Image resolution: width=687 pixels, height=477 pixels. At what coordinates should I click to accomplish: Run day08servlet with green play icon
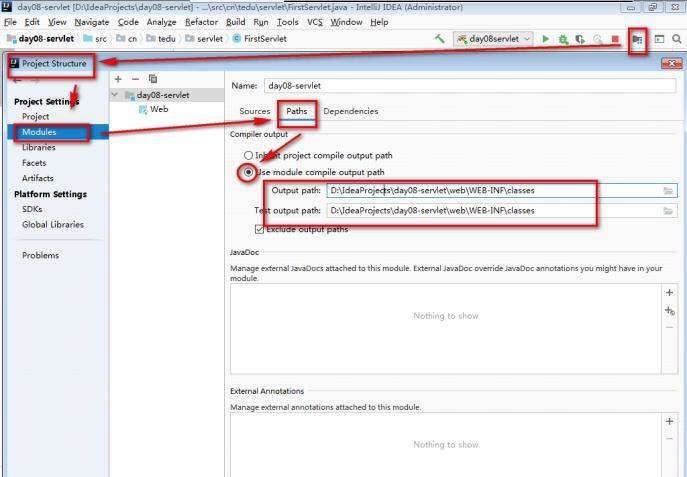pyautogui.click(x=545, y=39)
